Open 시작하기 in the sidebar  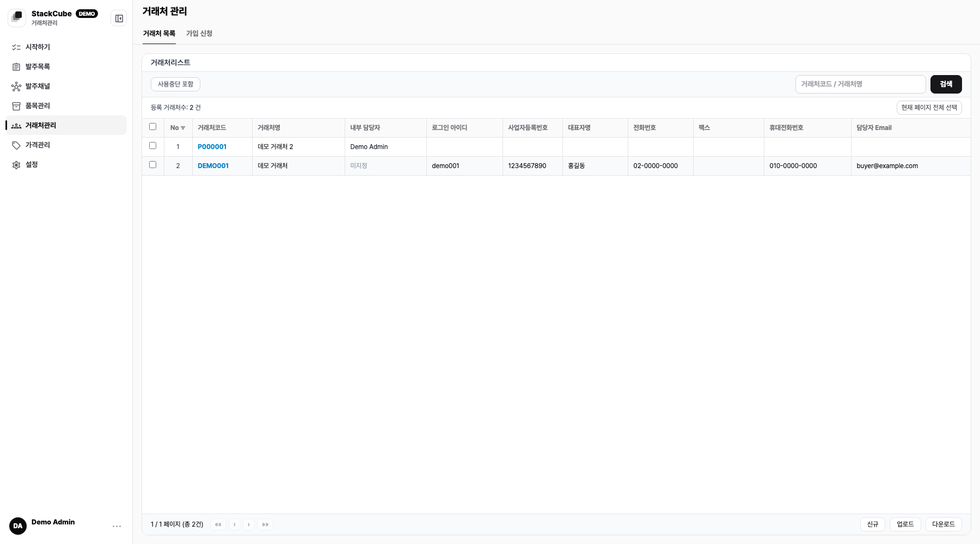point(66,47)
